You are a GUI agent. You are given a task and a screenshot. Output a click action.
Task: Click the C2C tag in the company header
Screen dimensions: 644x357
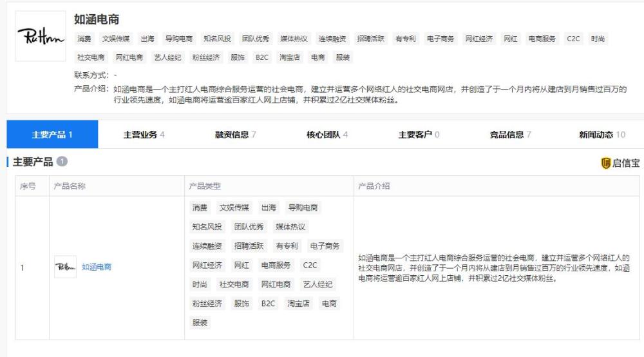tap(573, 39)
